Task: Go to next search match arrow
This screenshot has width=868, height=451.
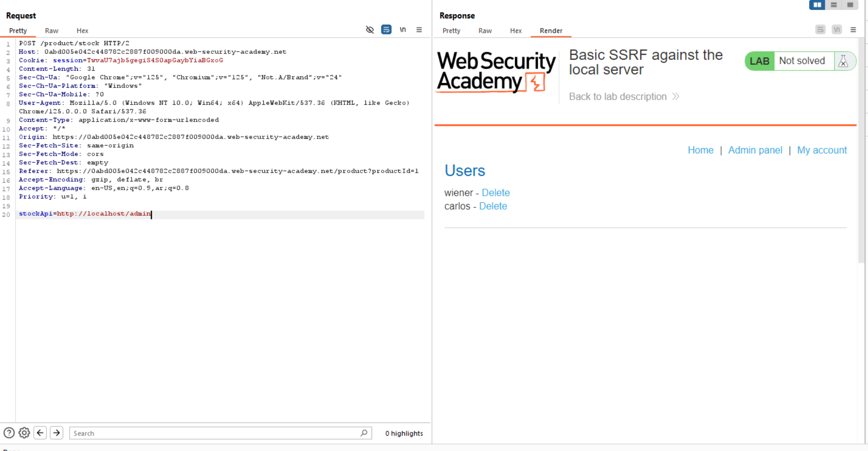Action: [x=57, y=433]
